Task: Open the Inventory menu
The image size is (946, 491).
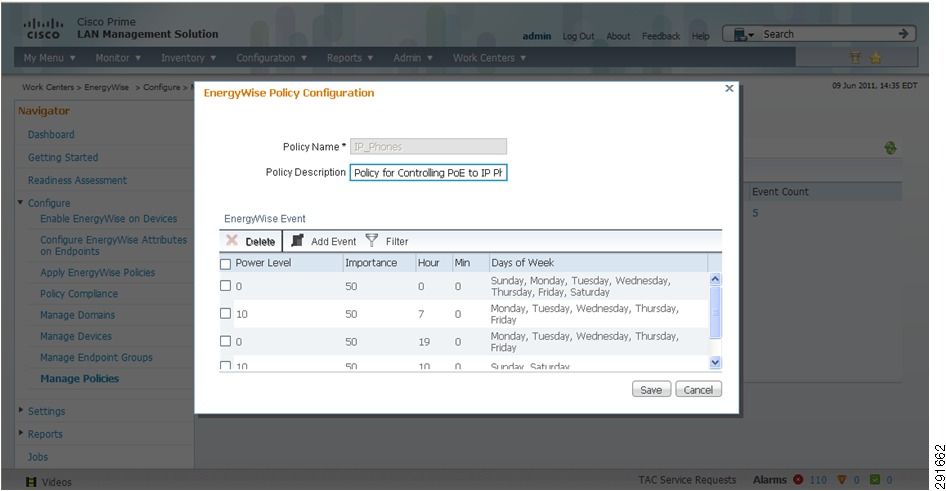Action: 188,58
